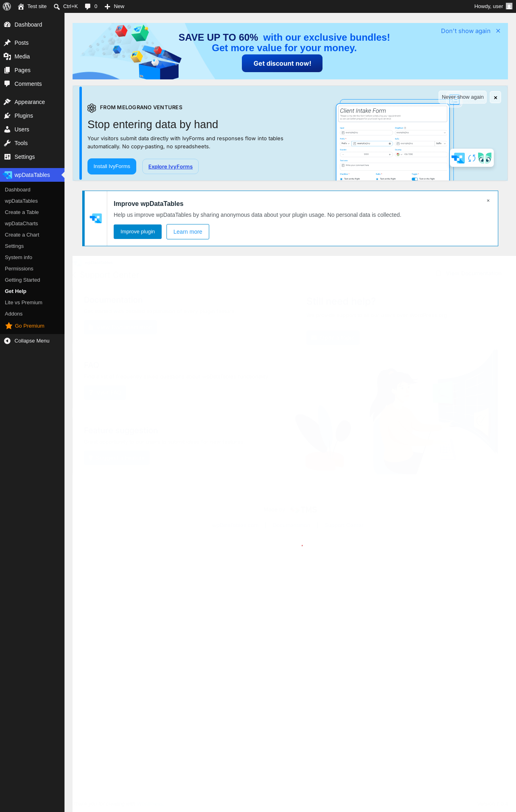Dismiss the Improve wpDataTables notice

488,201
